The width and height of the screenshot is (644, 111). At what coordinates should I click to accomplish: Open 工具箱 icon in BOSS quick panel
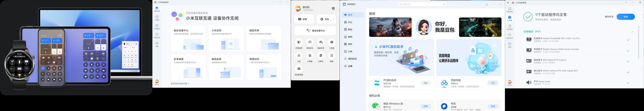click(332, 42)
